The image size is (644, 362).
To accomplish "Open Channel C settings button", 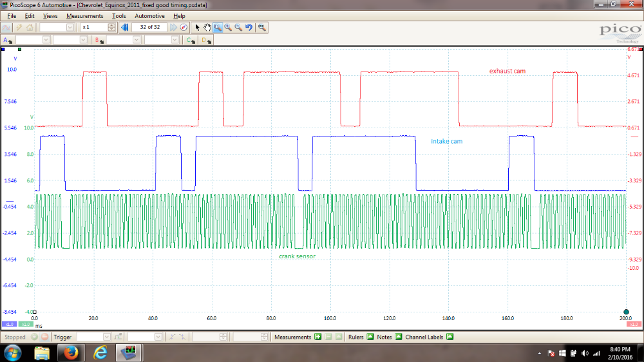I will [190, 40].
